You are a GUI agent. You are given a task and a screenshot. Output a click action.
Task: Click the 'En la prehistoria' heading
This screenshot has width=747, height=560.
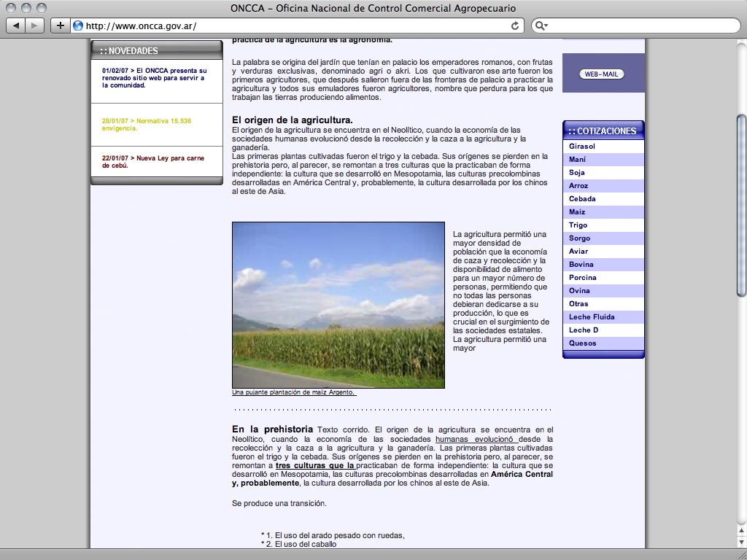pyautogui.click(x=273, y=429)
